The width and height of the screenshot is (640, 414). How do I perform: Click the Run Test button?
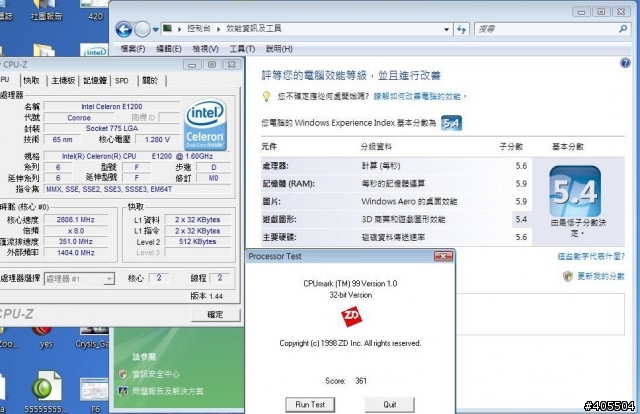coord(310,405)
